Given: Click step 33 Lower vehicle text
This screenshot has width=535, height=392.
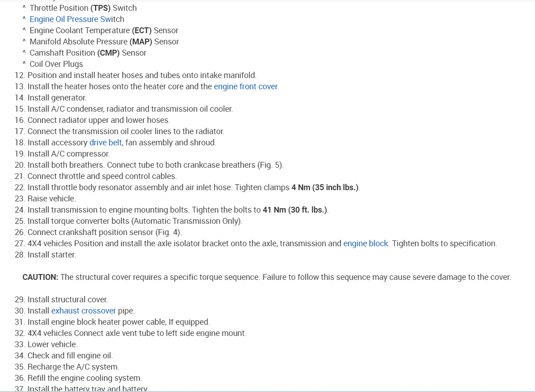Looking at the screenshot, I should click(x=52, y=344).
